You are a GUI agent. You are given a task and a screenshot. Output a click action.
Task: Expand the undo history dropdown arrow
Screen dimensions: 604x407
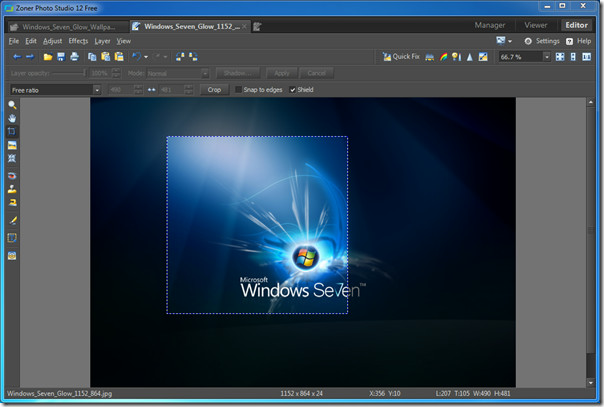(146, 57)
